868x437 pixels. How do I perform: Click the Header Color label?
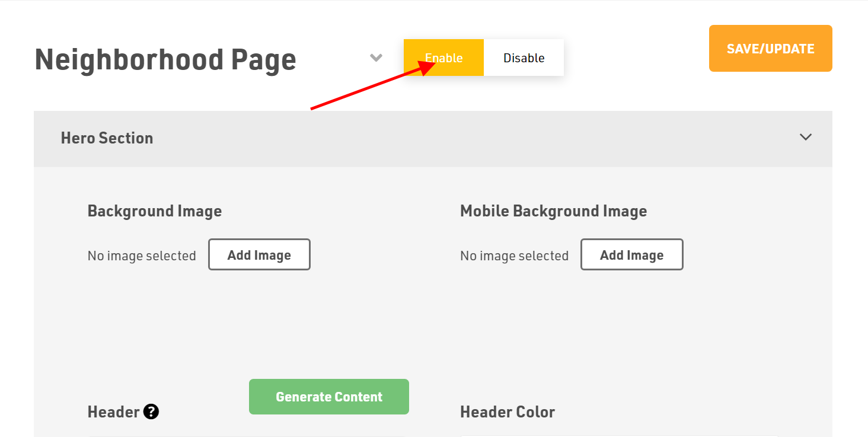[x=508, y=412]
